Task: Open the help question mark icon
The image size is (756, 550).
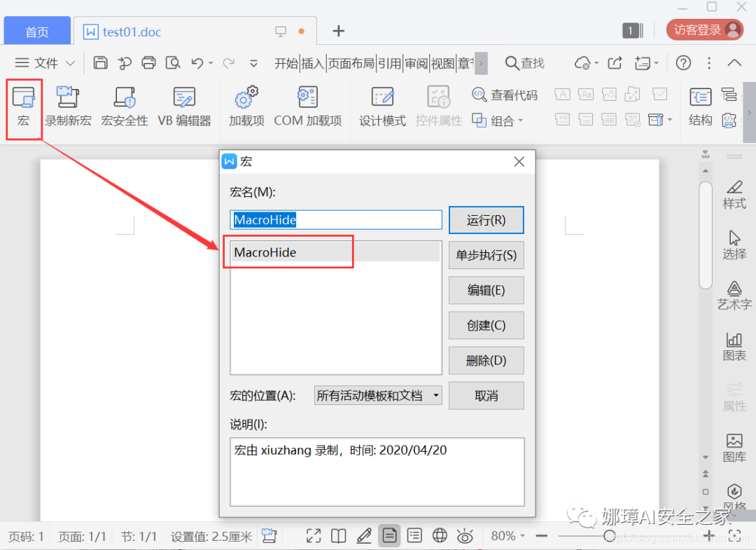Action: (683, 63)
